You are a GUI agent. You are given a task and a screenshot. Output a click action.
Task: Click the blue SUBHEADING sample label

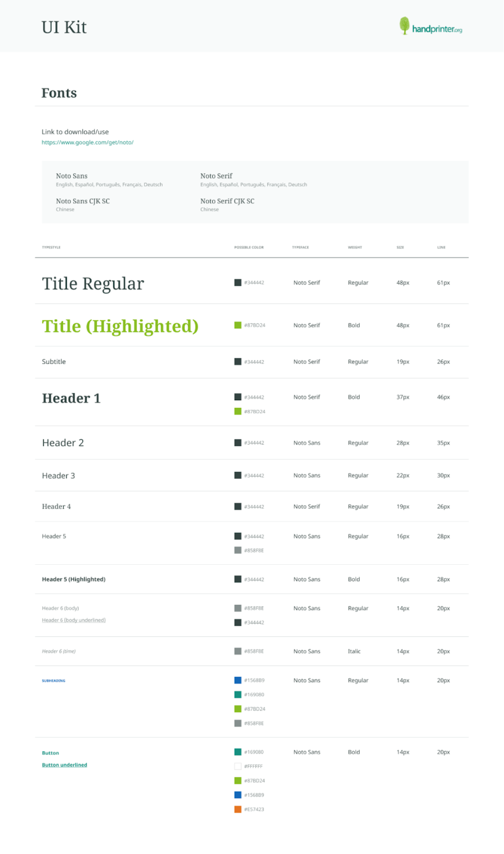[54, 680]
